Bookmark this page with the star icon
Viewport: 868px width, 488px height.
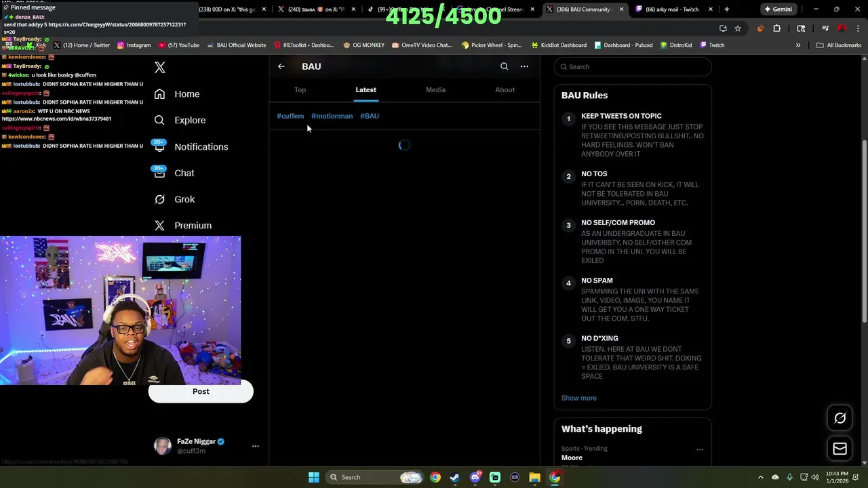click(x=738, y=28)
